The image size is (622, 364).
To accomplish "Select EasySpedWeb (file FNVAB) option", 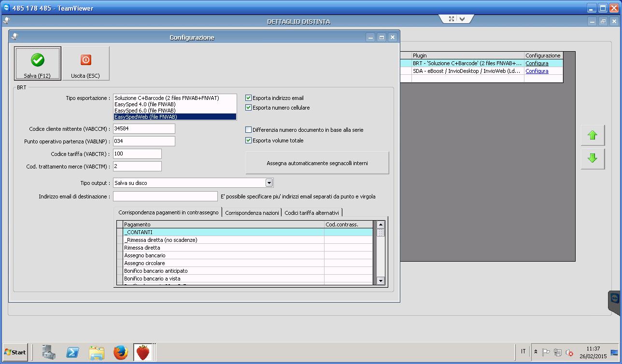I will point(175,117).
